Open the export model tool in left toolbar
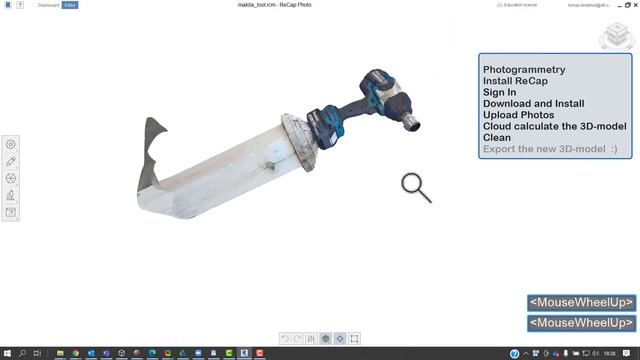The image size is (640, 360). [x=11, y=195]
